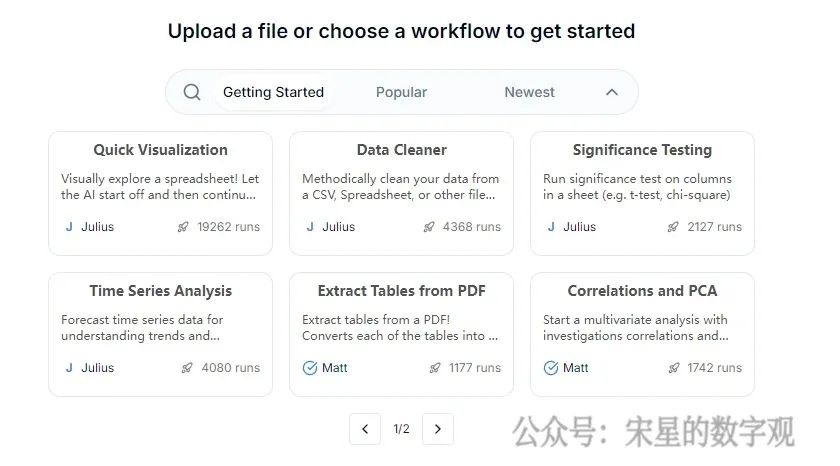840x466 pixels.
Task: Go to the previous workflows page
Action: click(365, 429)
